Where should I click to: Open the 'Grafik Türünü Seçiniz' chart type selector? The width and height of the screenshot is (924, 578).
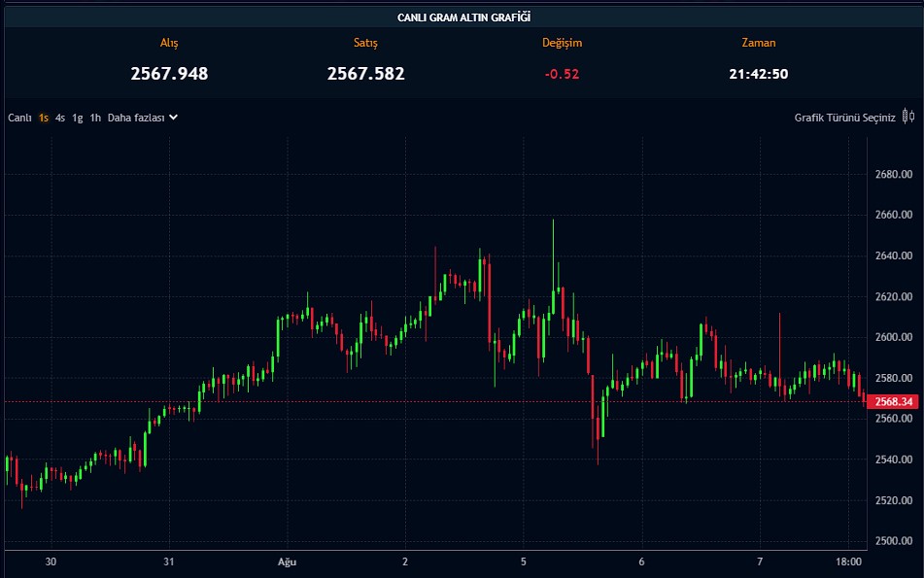[x=843, y=118]
